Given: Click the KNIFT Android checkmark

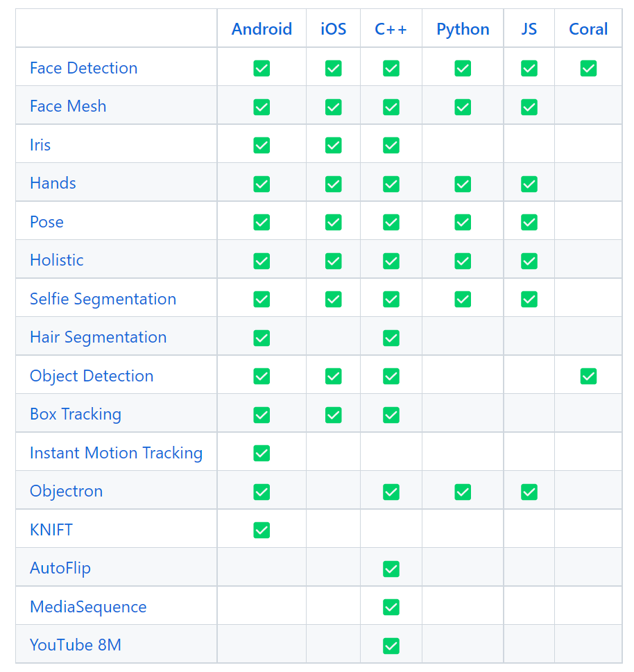Looking at the screenshot, I should 262,530.
